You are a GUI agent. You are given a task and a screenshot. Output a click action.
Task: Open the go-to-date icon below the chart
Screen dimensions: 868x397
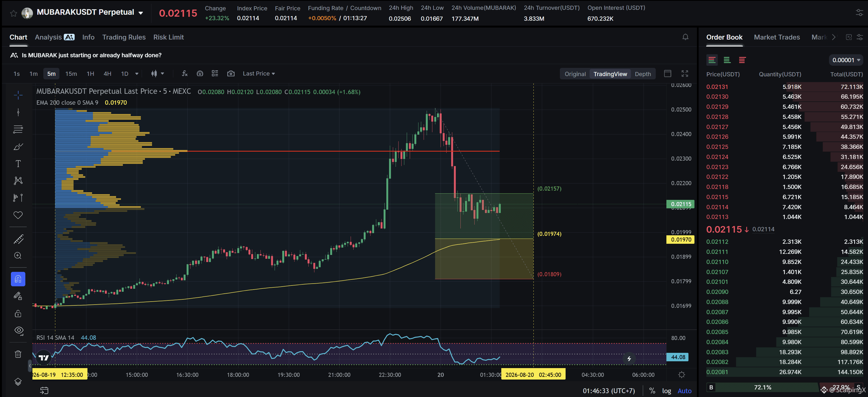pos(44,390)
